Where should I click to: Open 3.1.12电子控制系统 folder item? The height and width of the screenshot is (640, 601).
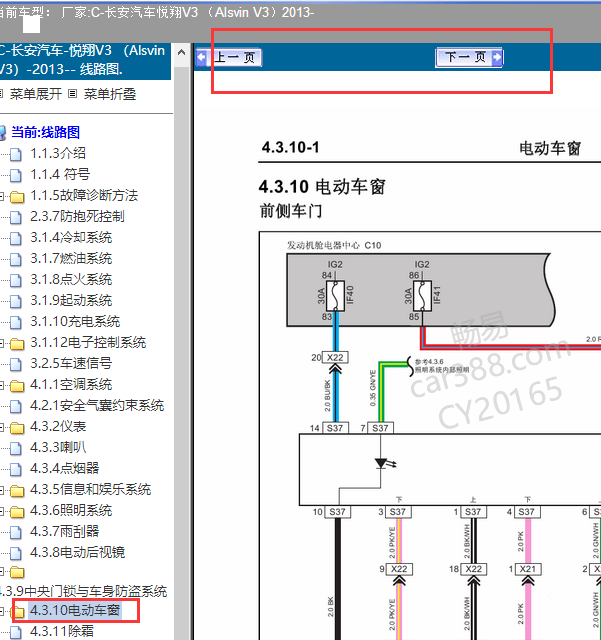click(88, 342)
